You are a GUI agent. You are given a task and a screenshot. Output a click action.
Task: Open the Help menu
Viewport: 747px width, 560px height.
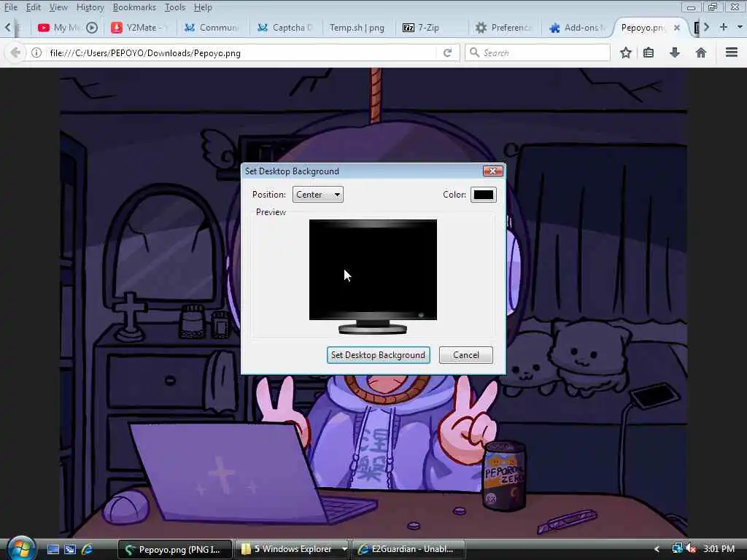point(203,7)
